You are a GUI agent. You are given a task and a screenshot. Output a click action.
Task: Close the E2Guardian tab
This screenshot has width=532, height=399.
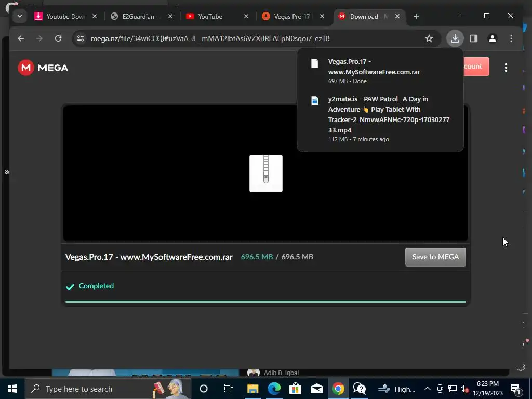pos(170,16)
